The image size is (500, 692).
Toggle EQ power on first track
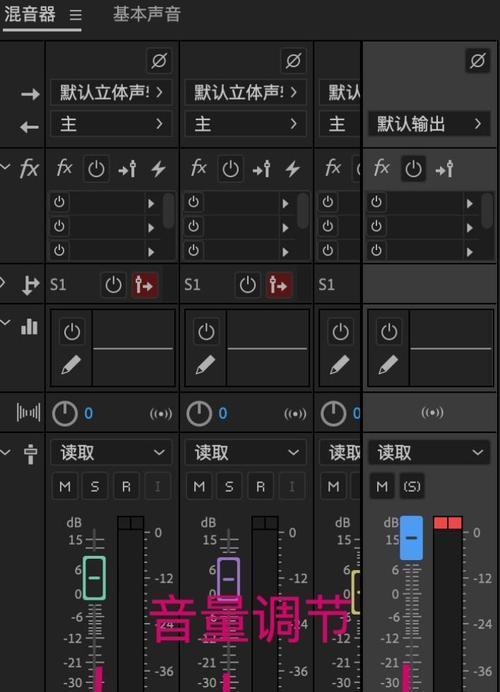71,331
